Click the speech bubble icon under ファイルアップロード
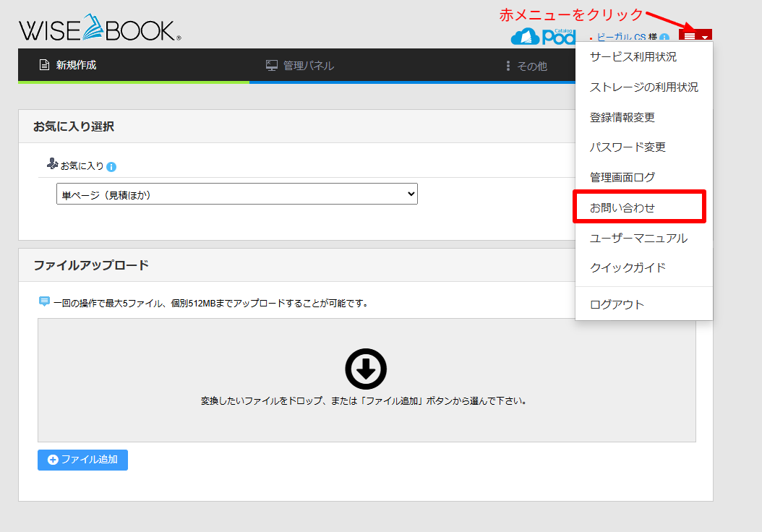 pyautogui.click(x=44, y=302)
